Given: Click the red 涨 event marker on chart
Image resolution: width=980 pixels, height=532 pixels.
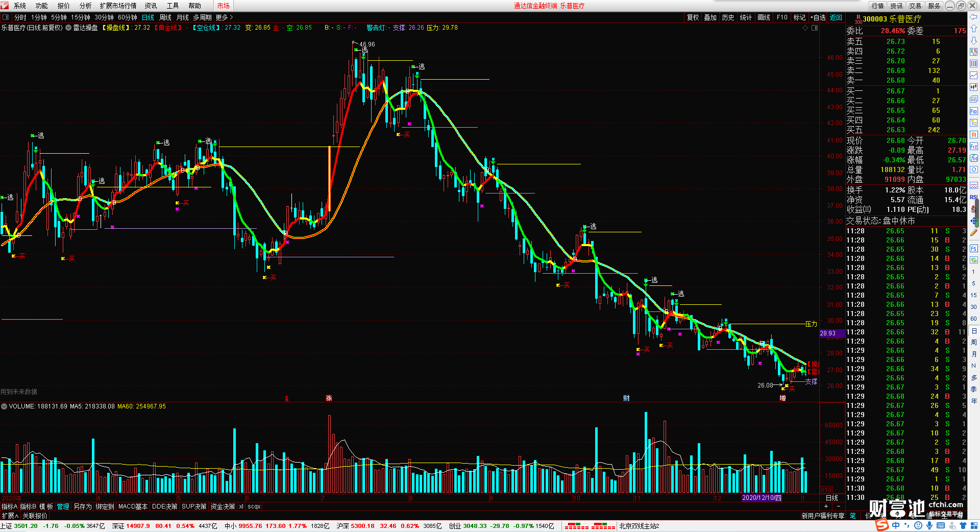Looking at the screenshot, I should click(x=329, y=398).
